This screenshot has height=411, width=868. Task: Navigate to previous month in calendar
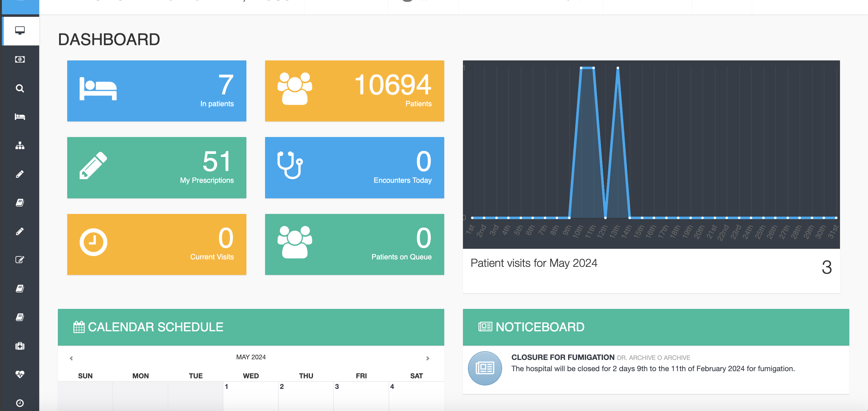point(72,358)
